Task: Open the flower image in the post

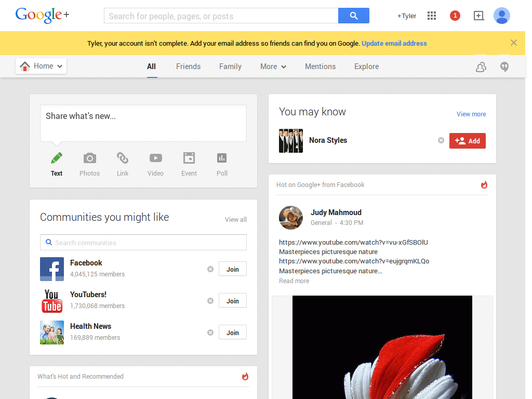Action: (382, 347)
